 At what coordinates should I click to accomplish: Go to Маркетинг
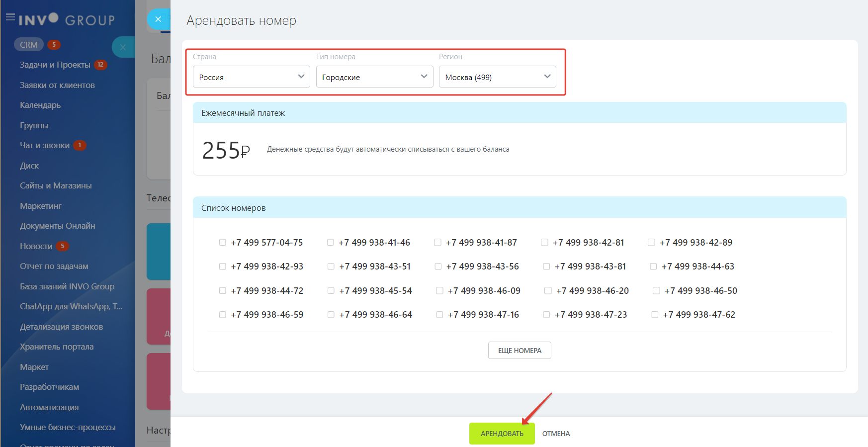(x=41, y=206)
